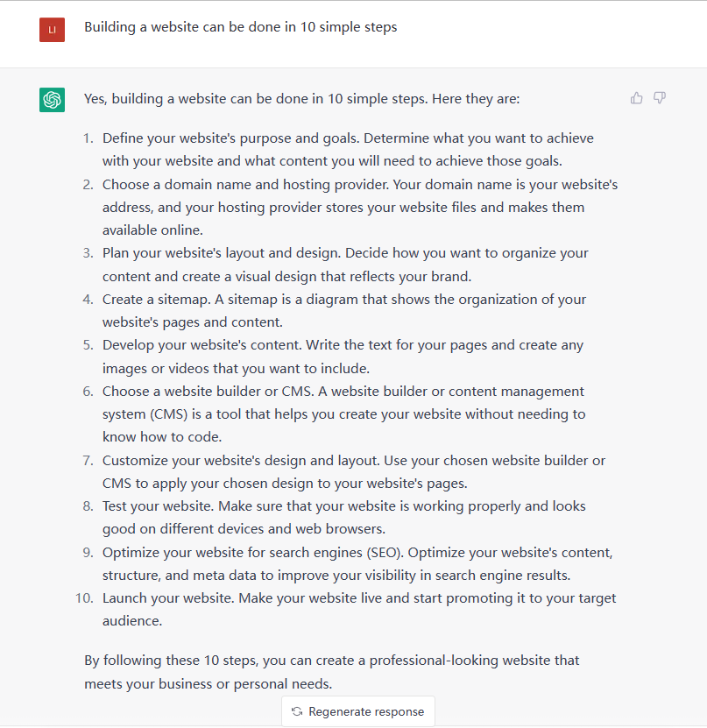Click the list number '10.' marker
Viewport: 707px width, 728px height.
click(83, 598)
